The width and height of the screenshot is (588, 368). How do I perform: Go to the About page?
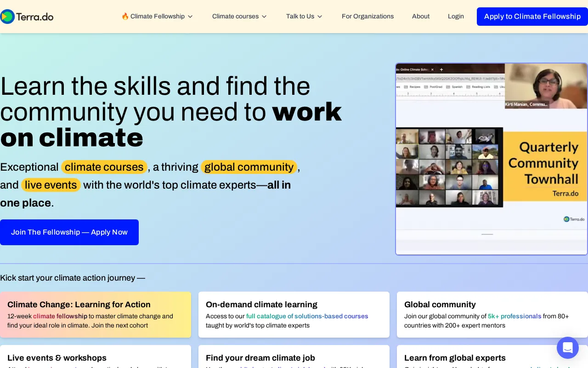click(x=420, y=17)
